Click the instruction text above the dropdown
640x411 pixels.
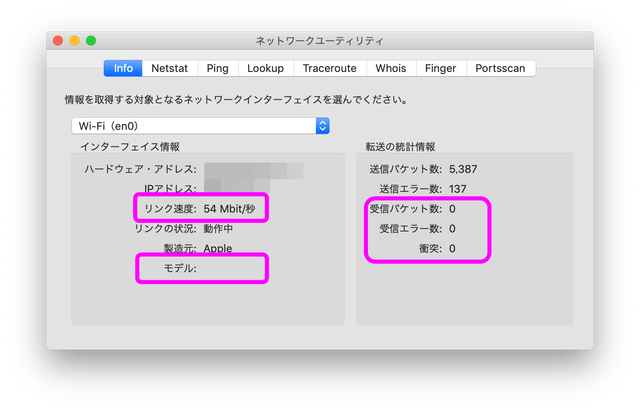click(x=236, y=100)
